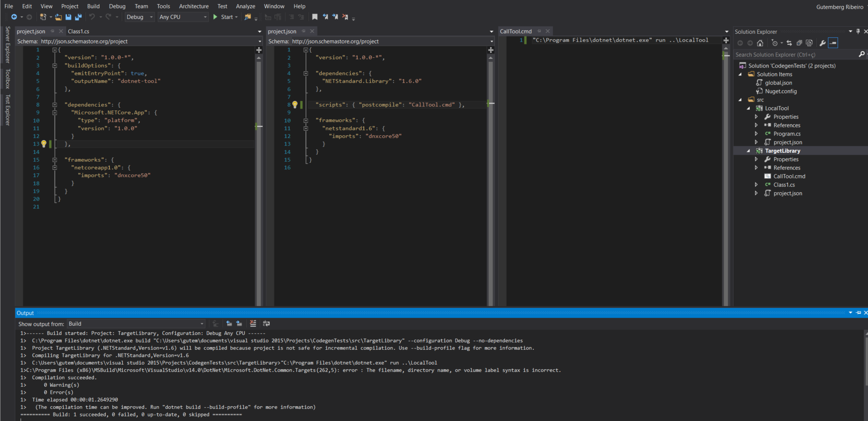Switch to the CallTool.cmd tab
Viewport: 868px width, 421px height.
click(516, 31)
